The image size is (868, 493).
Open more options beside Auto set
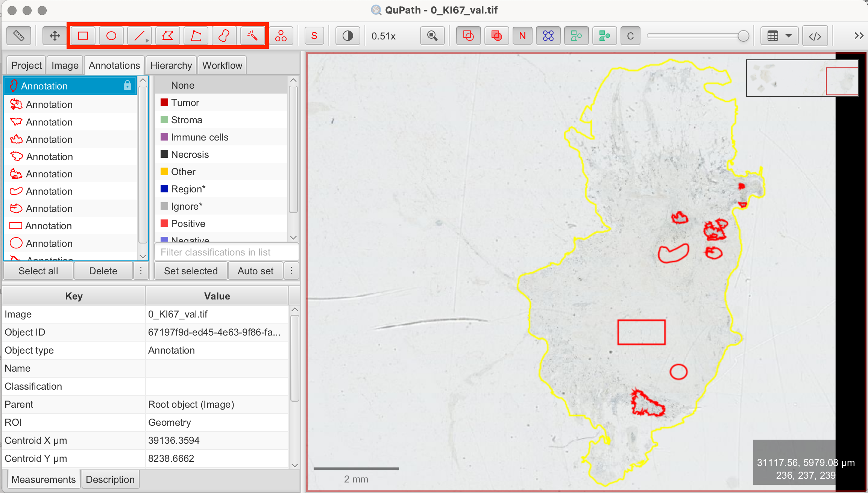[291, 271]
